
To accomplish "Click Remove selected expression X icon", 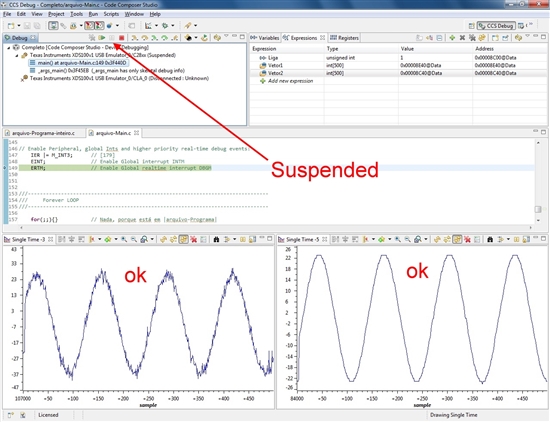I will [x=462, y=38].
